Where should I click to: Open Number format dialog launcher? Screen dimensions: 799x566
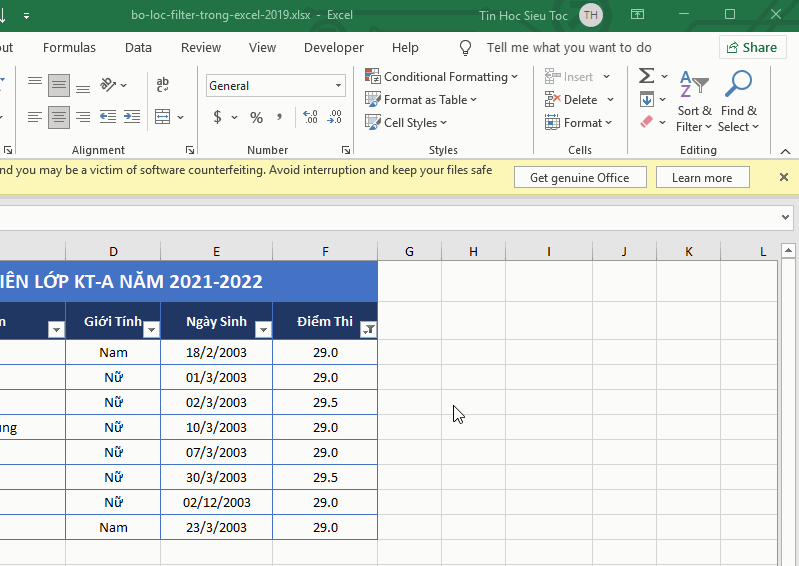pyautogui.click(x=345, y=150)
